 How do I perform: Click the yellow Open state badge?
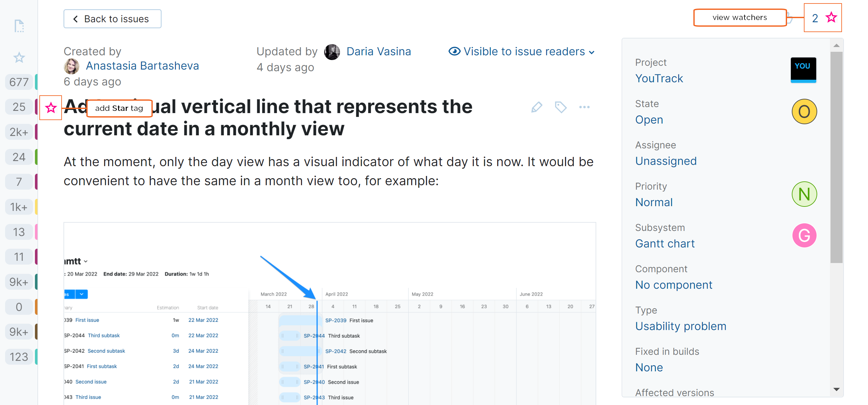pyautogui.click(x=804, y=111)
